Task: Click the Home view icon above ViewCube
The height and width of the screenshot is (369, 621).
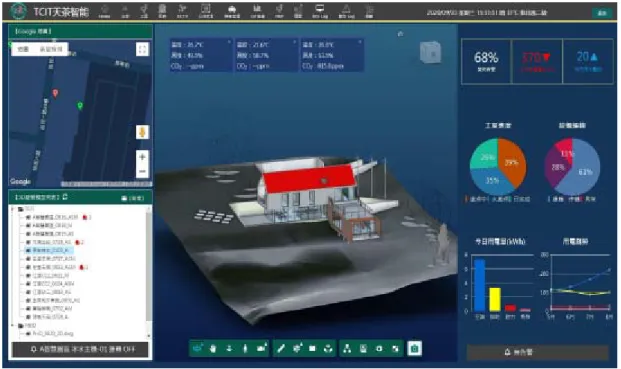Action: click(x=400, y=34)
